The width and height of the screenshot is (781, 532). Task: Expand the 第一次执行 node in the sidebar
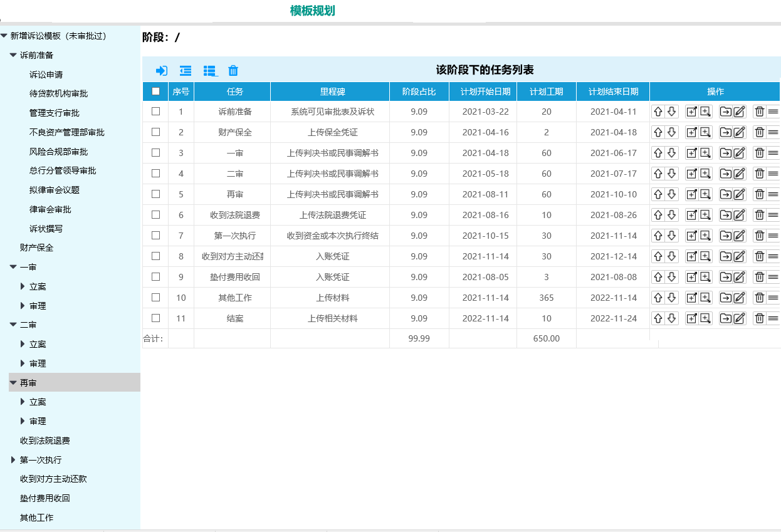coord(13,459)
